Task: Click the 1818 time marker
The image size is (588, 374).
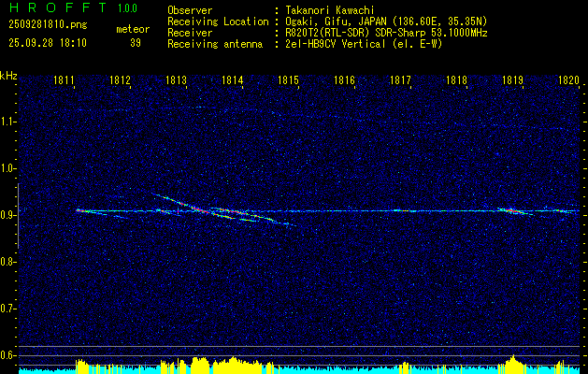Action: click(457, 79)
